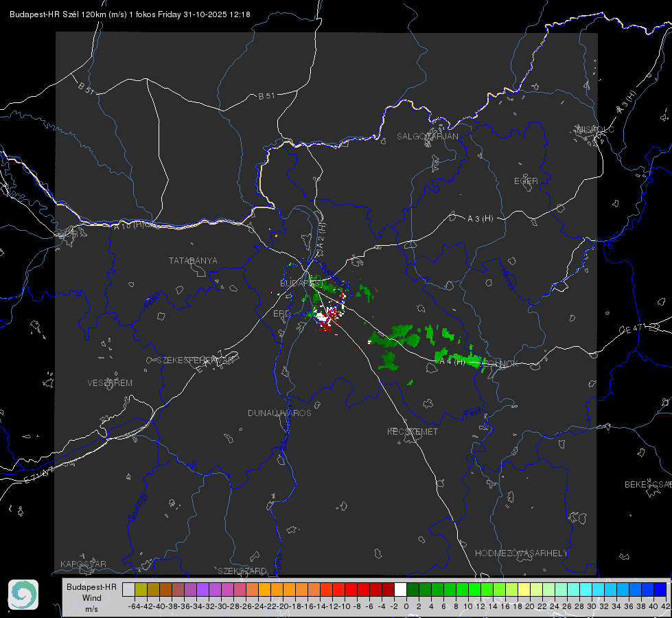Click the red and white echo cluster near Budapest
Image resolution: width=672 pixels, height=618 pixels.
pos(327,318)
